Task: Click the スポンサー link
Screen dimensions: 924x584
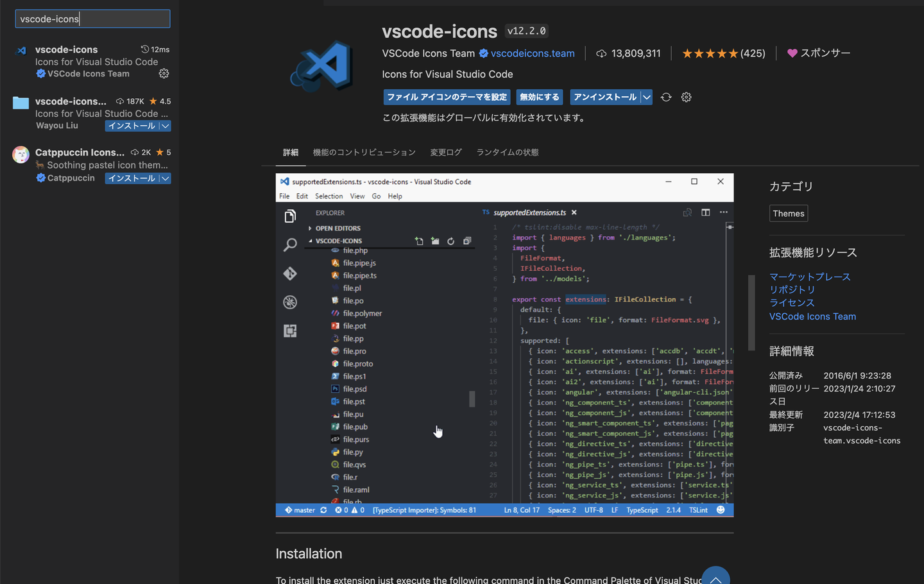Action: pyautogui.click(x=826, y=53)
